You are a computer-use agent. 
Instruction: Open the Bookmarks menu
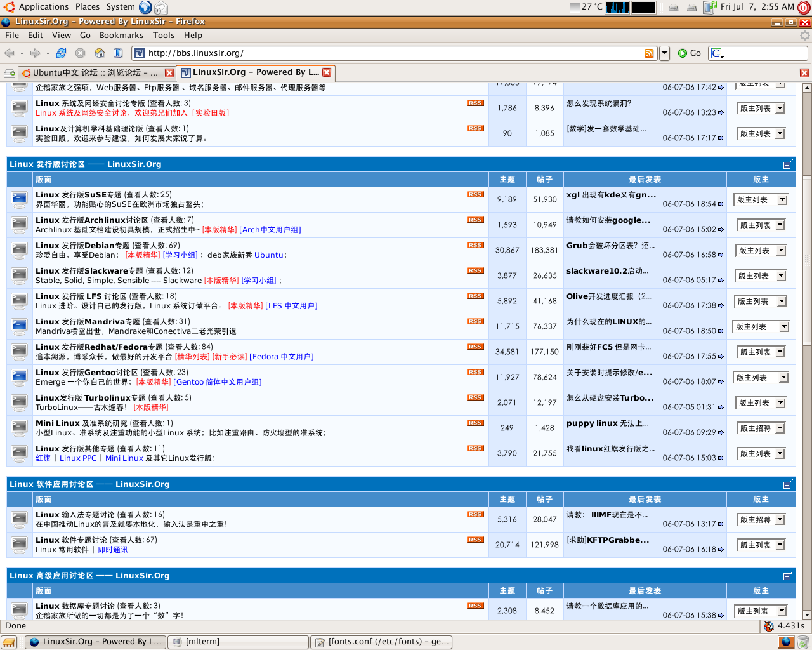point(121,36)
